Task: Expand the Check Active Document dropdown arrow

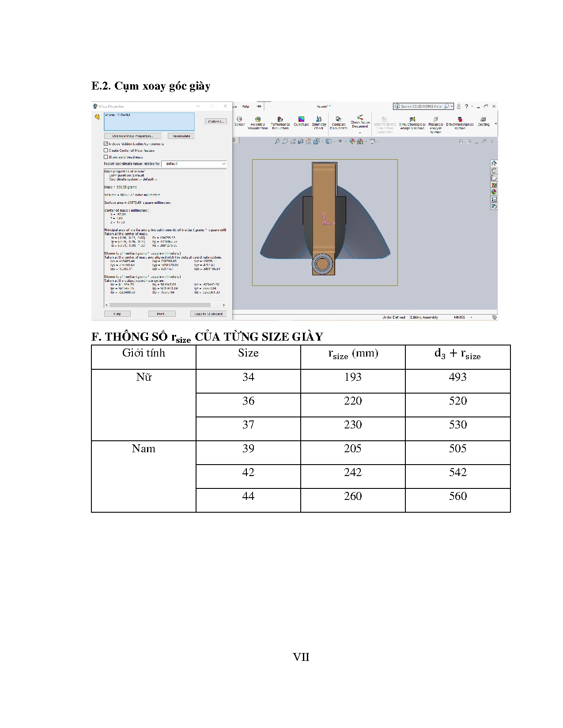Action: pos(360,132)
